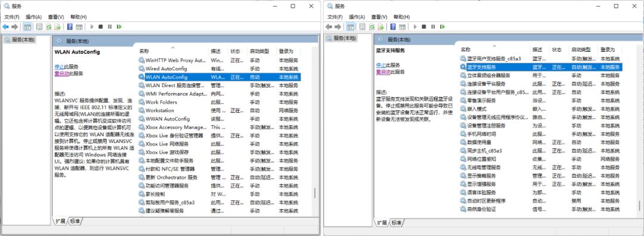Viewport: 644px width, 236px height.
Task: Stop service square icon in 蓝牙支持服务 window toolbar
Action: [x=423, y=27]
